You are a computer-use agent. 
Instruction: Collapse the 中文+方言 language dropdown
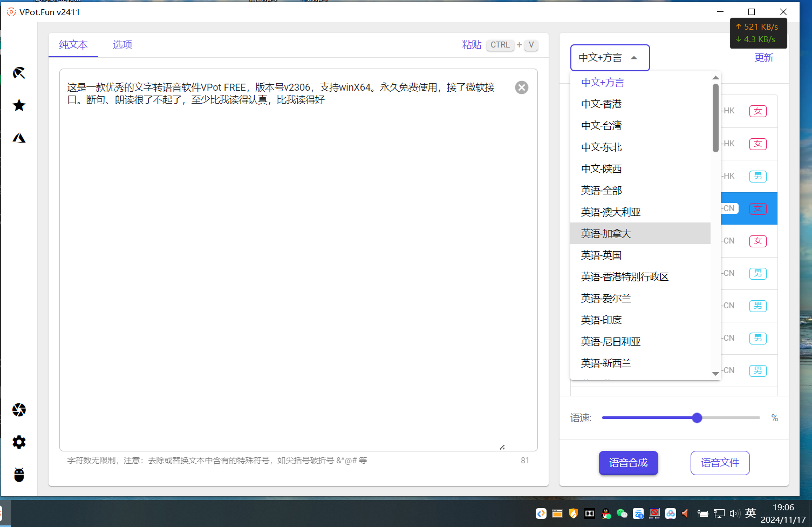[610, 57]
